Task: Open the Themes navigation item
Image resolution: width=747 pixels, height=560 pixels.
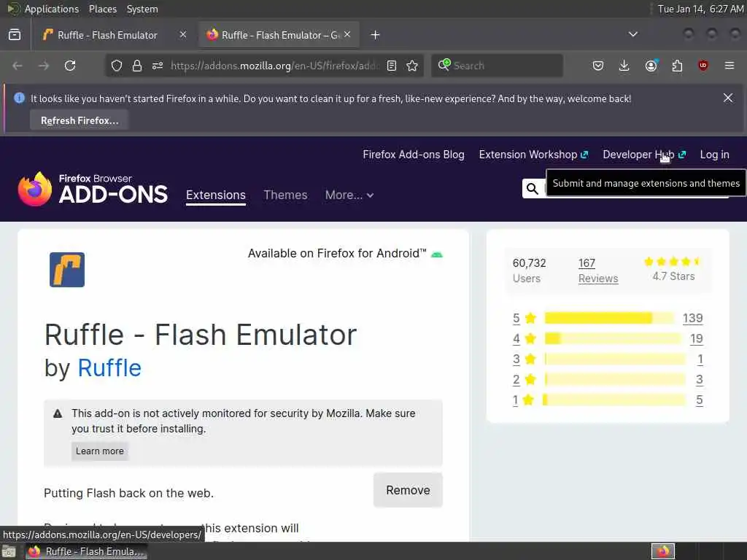Action: click(285, 195)
